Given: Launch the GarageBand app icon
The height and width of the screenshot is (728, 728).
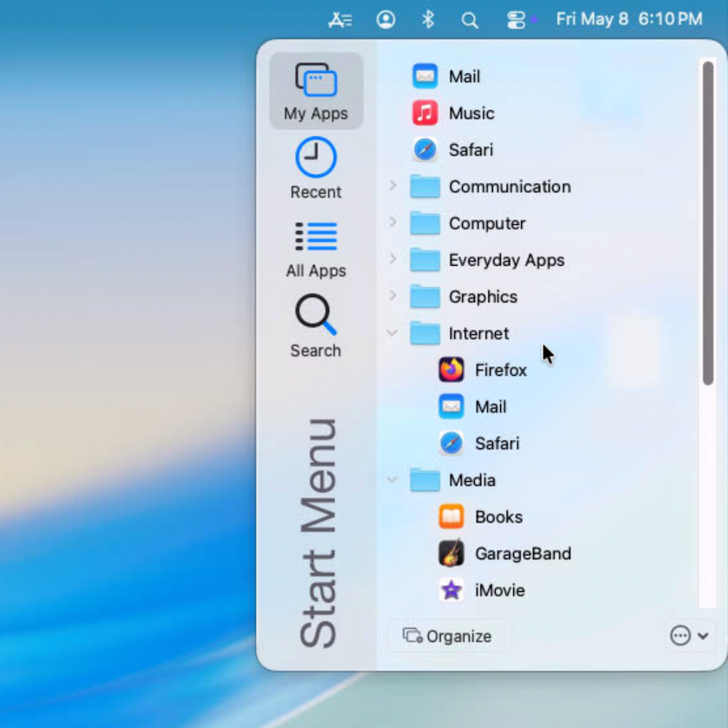Looking at the screenshot, I should point(451,553).
